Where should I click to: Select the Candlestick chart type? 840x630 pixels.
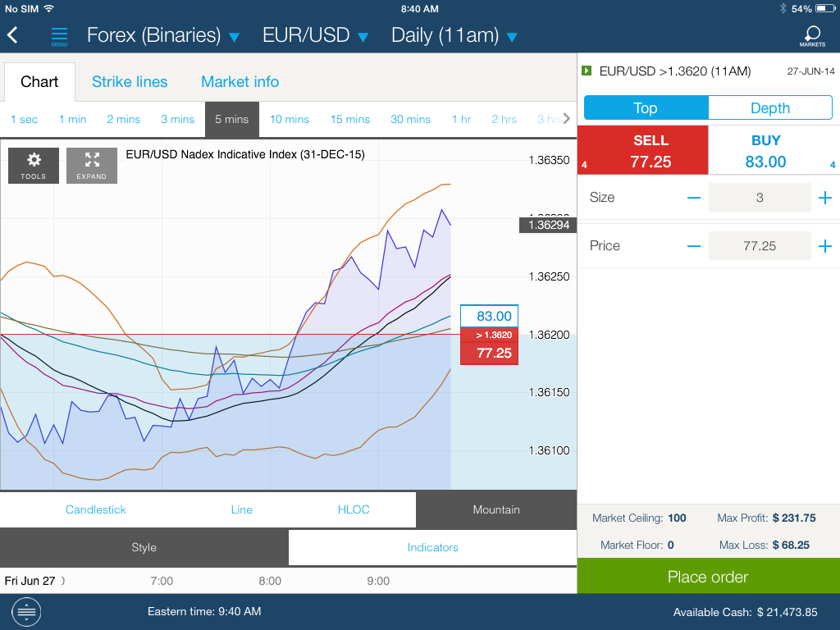96,509
